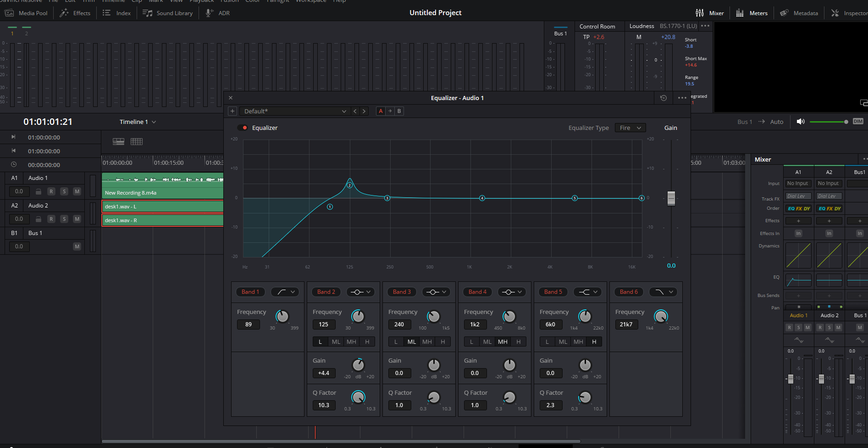Image resolution: width=868 pixels, height=448 pixels.
Task: Toggle the Equalizer enable switch
Action: (243, 128)
